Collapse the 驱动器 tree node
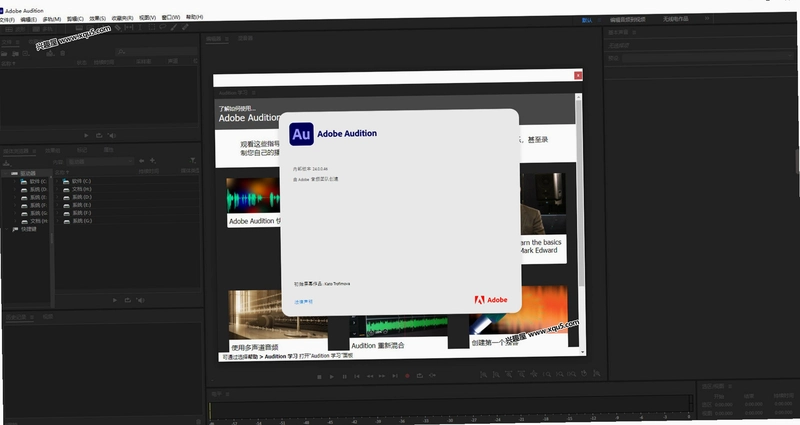Viewport: 800px width, 425px height. coord(6,173)
